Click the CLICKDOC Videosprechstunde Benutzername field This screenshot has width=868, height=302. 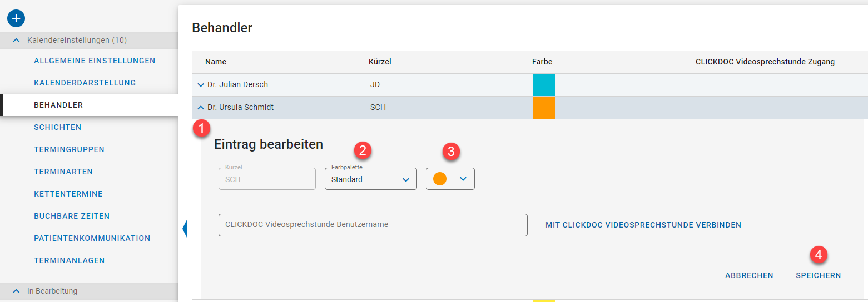coord(373,225)
